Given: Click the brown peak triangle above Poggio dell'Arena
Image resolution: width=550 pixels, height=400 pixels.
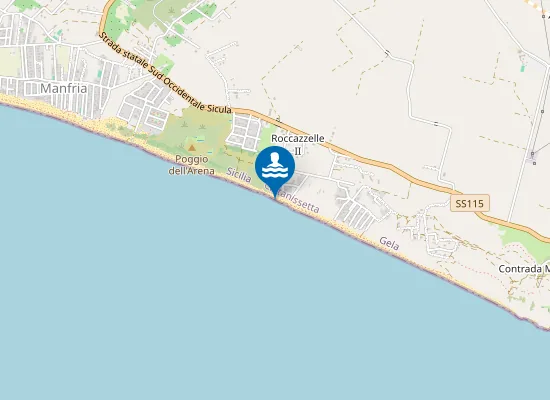Looking at the screenshot, I should pyautogui.click(x=192, y=148).
